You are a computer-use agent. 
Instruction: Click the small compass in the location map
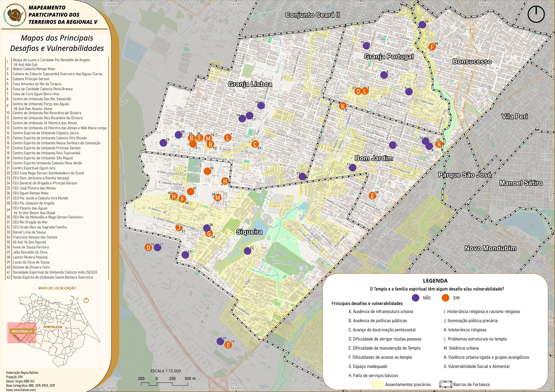86,300
